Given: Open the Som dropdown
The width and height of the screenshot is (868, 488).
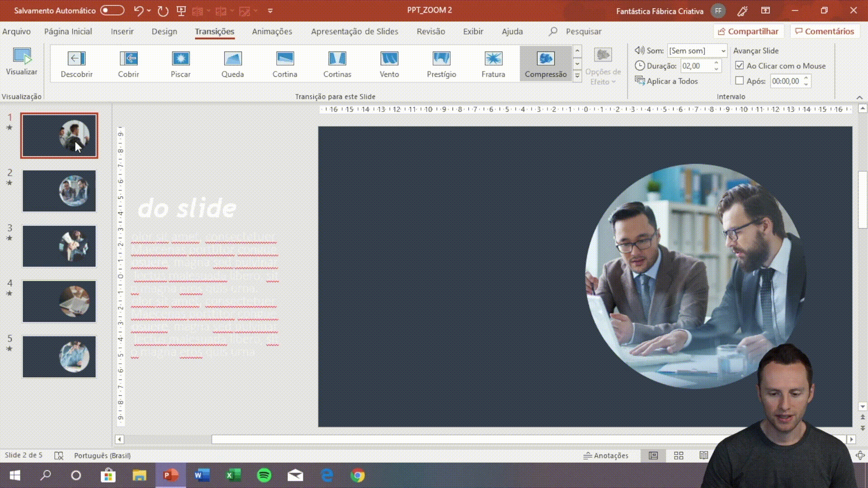Looking at the screenshot, I should (x=723, y=51).
